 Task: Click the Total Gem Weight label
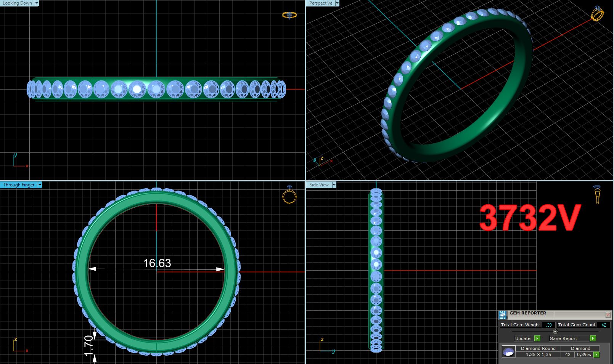tap(521, 325)
